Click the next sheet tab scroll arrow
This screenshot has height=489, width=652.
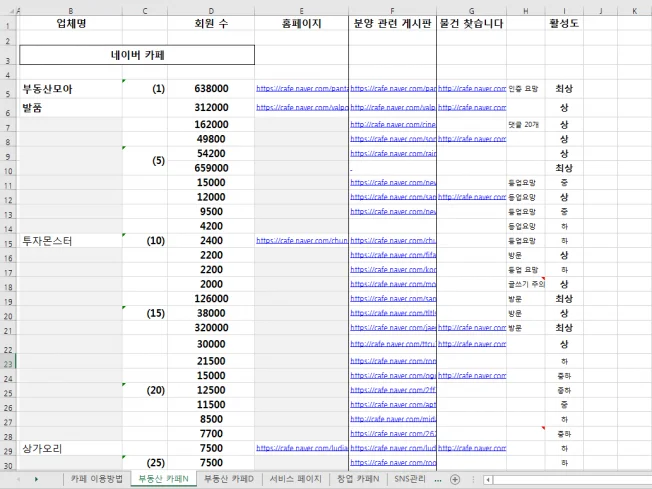(x=36, y=480)
